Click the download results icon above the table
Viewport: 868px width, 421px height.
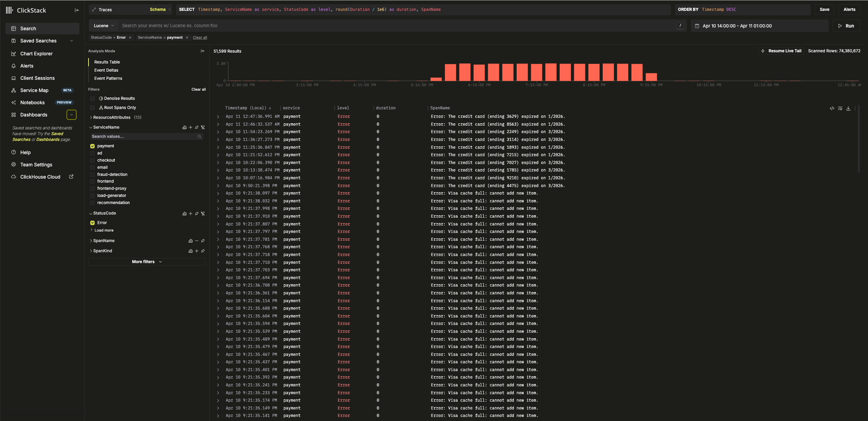pos(848,108)
